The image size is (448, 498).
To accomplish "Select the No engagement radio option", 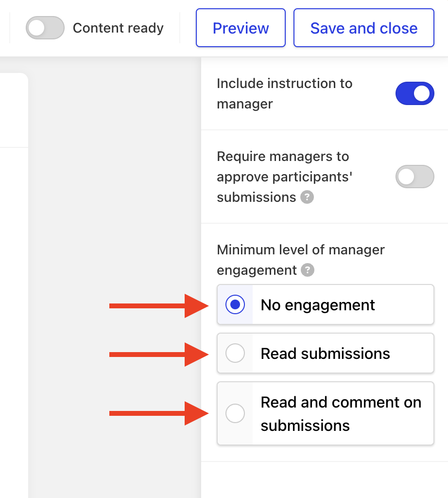I will 325,304.
